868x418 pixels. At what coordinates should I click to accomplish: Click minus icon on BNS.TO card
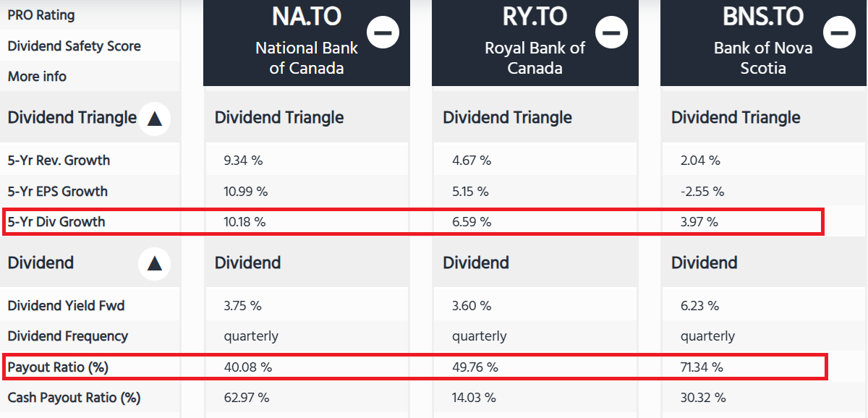tap(839, 33)
